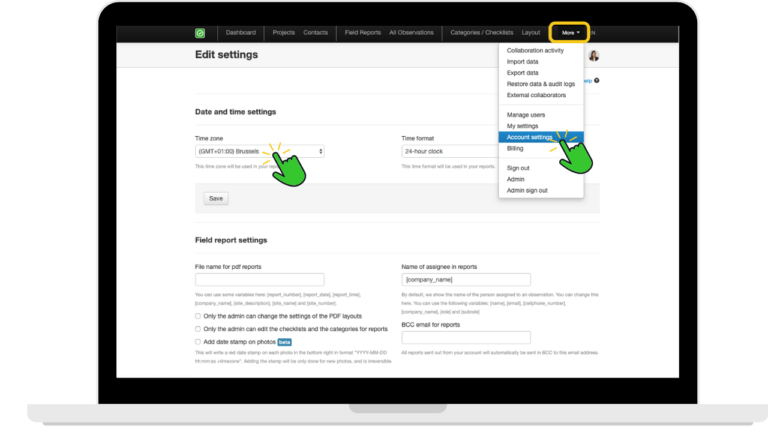Go to the Projects page
This screenshot has width=768, height=432.
click(x=284, y=33)
